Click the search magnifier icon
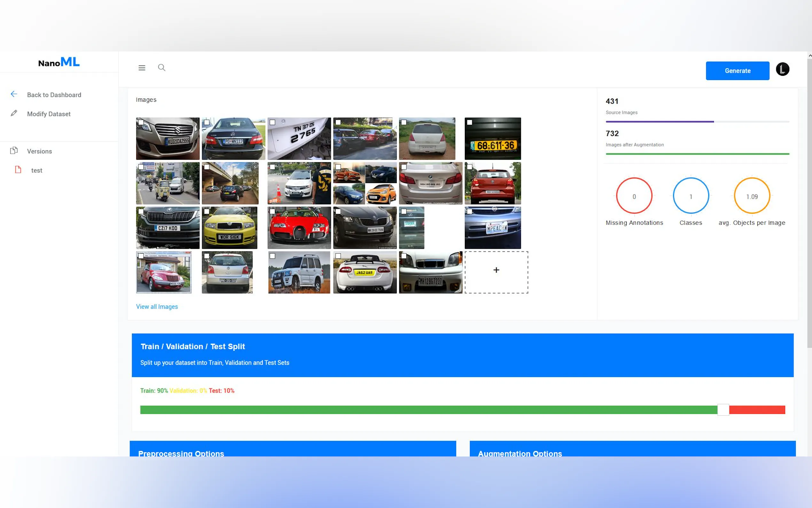The width and height of the screenshot is (812, 508). coord(161,67)
